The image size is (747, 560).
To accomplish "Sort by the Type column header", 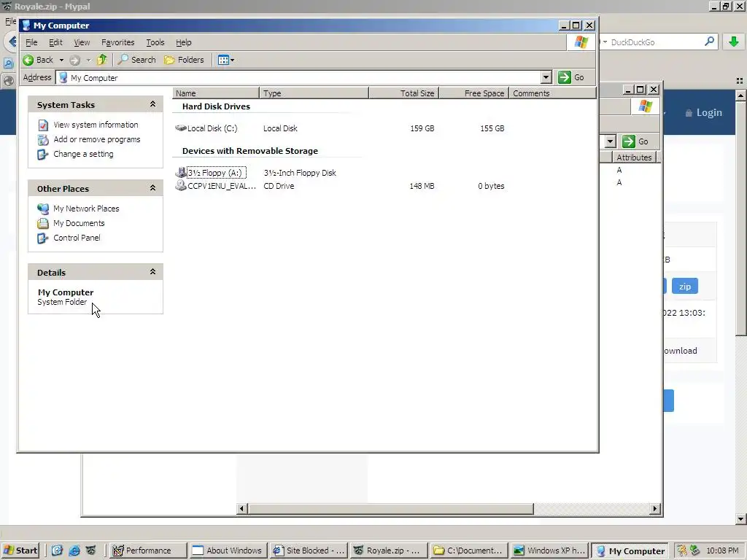I will (314, 93).
